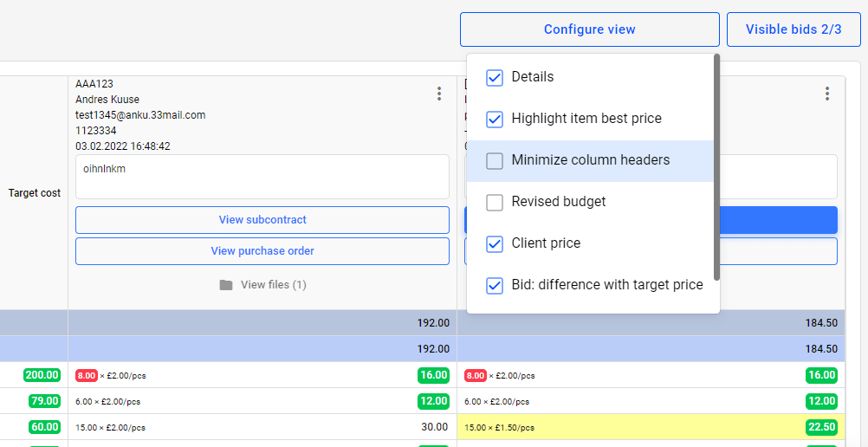
Task: Uncheck the Details checkbox
Action: click(x=495, y=78)
